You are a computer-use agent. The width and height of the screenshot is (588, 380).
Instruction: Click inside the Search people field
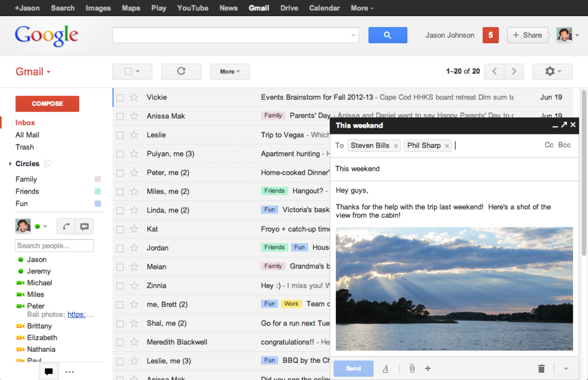point(54,246)
